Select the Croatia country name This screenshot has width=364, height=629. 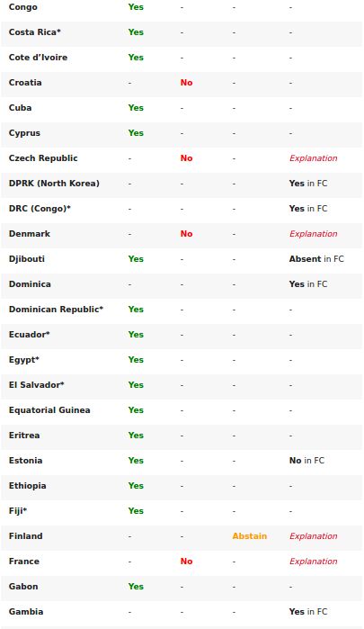pyautogui.click(x=25, y=83)
